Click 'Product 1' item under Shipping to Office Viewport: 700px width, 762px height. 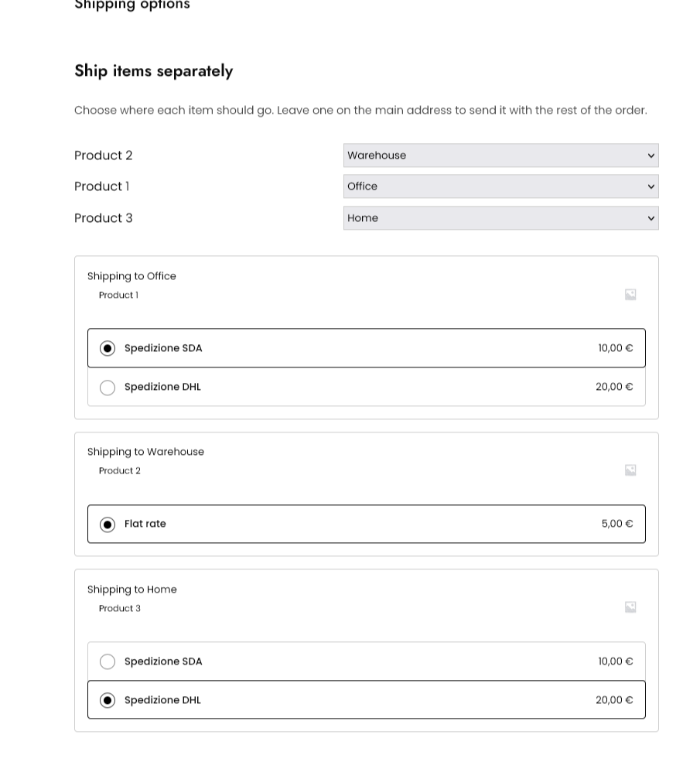click(x=118, y=295)
